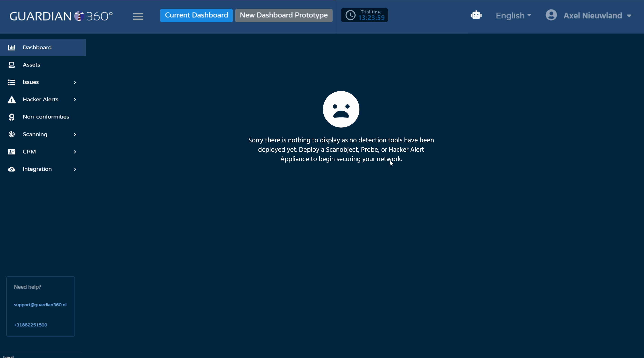Switch to New Dashboard Prototype

(283, 15)
